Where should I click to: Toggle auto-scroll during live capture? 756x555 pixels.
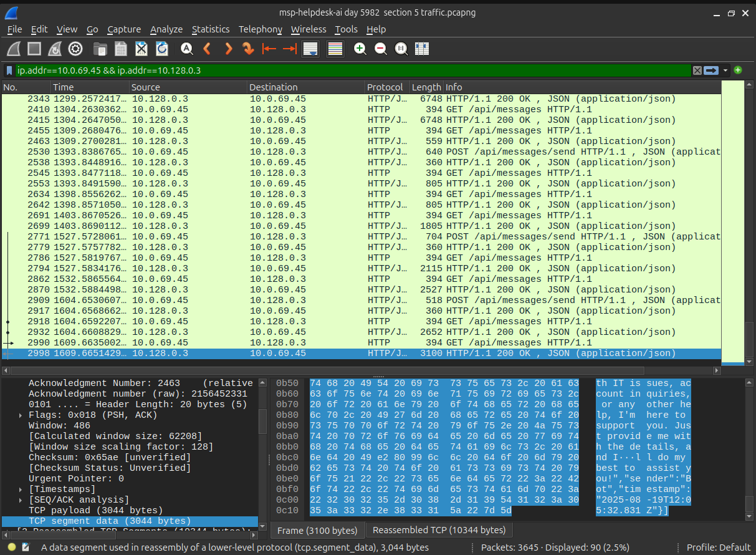tap(310, 49)
